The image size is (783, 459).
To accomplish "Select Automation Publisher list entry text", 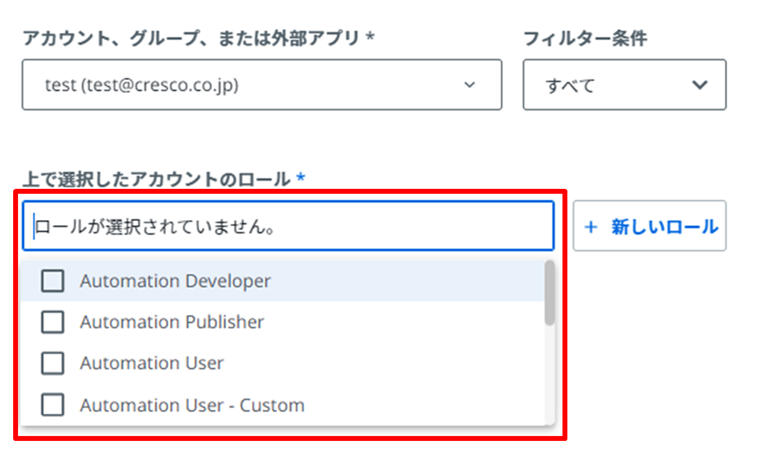I will click(172, 322).
